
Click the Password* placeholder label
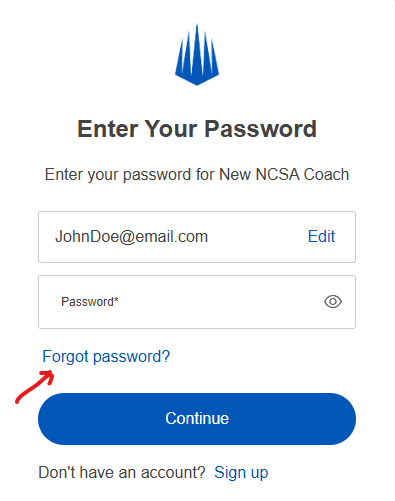click(90, 302)
